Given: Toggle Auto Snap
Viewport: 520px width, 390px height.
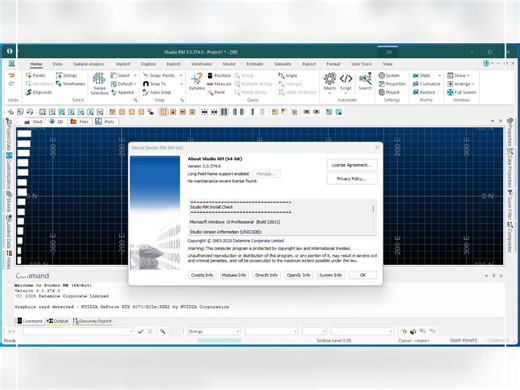Looking at the screenshot, I should 157,92.
